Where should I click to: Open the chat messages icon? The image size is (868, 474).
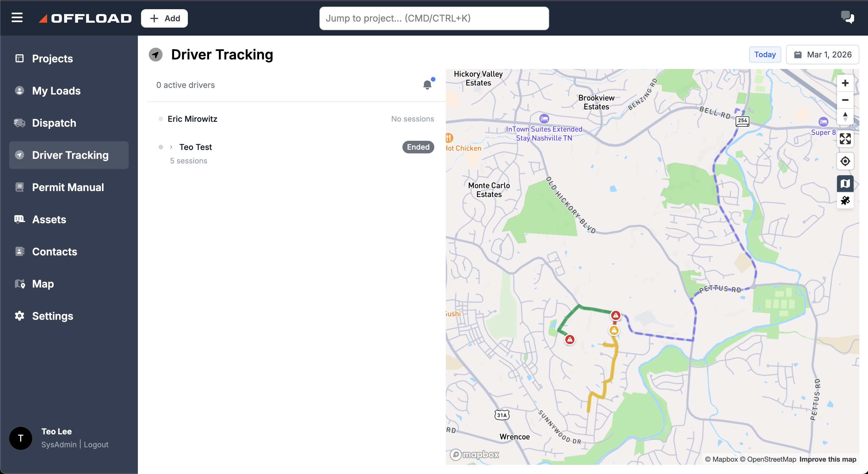pyautogui.click(x=847, y=17)
